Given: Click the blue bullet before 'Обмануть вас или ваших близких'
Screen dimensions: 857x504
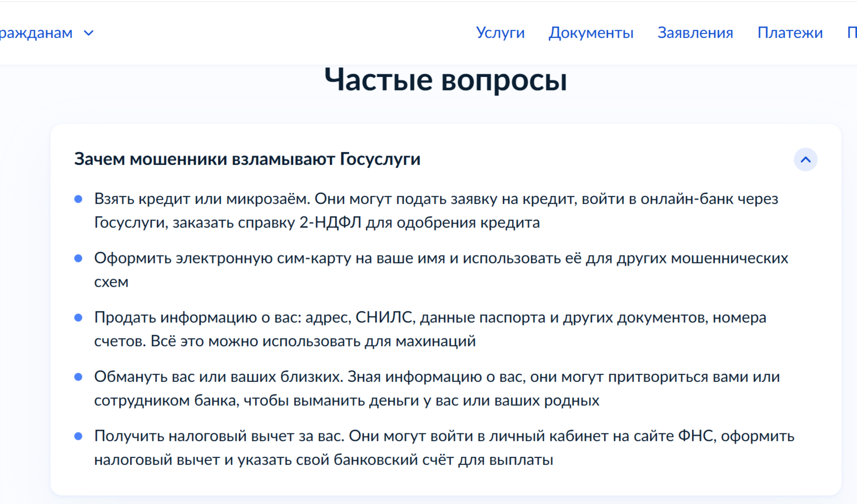Looking at the screenshot, I should tap(78, 377).
